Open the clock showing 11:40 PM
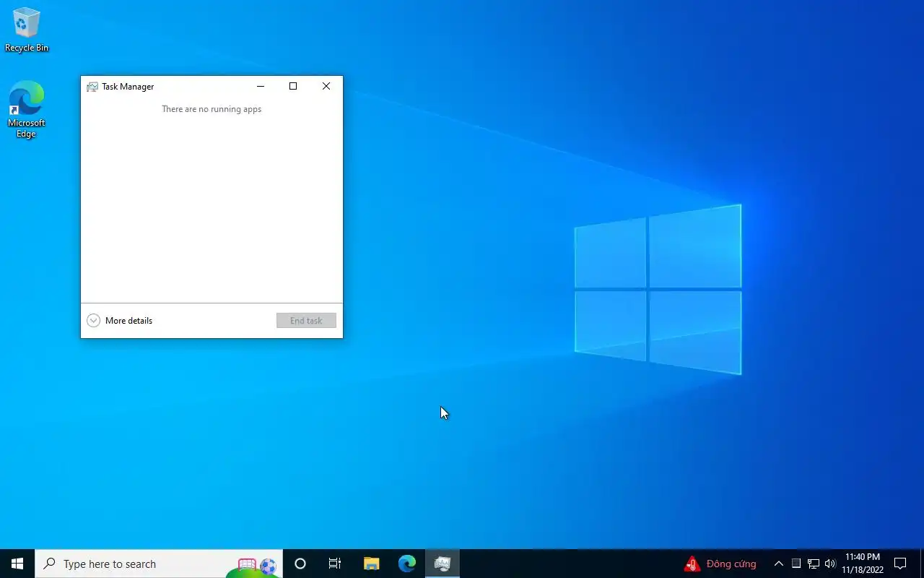 click(862, 564)
